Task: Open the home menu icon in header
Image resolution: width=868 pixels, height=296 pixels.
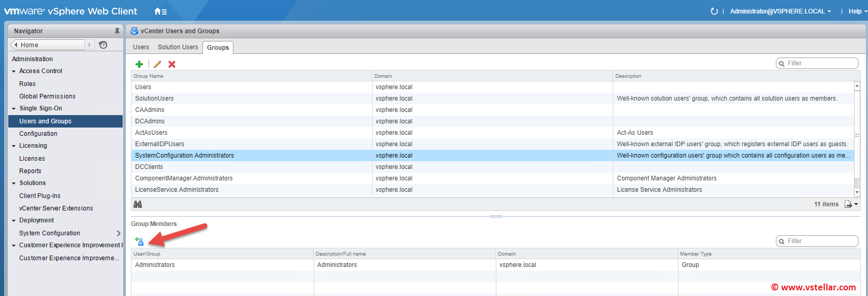Action: click(160, 11)
